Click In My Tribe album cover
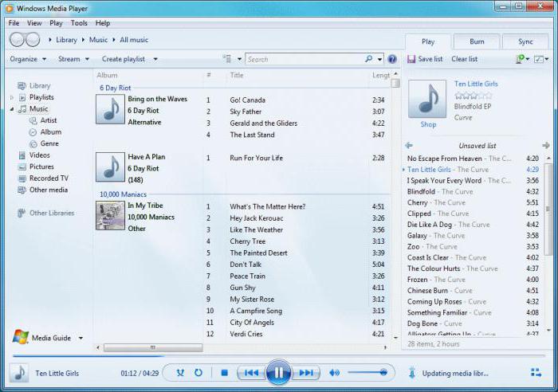Image resolution: width=558 pixels, height=392 pixels. point(110,216)
